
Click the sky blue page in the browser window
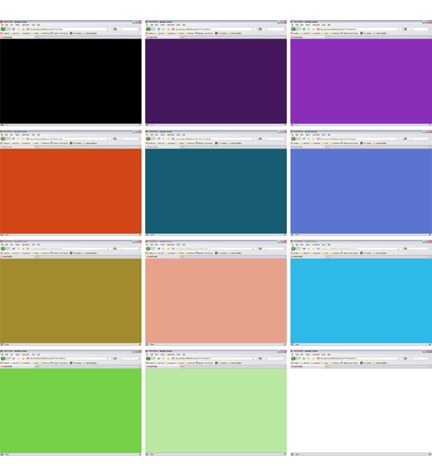361,301
